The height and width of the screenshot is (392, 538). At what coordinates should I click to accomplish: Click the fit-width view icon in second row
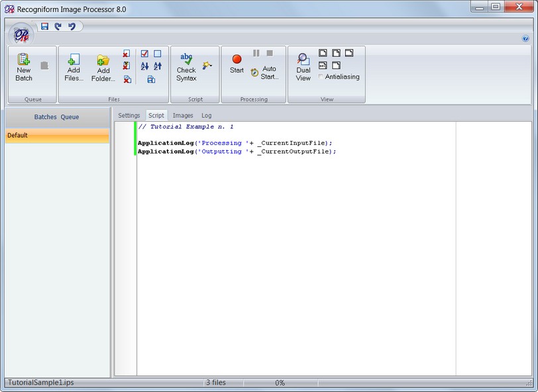323,66
